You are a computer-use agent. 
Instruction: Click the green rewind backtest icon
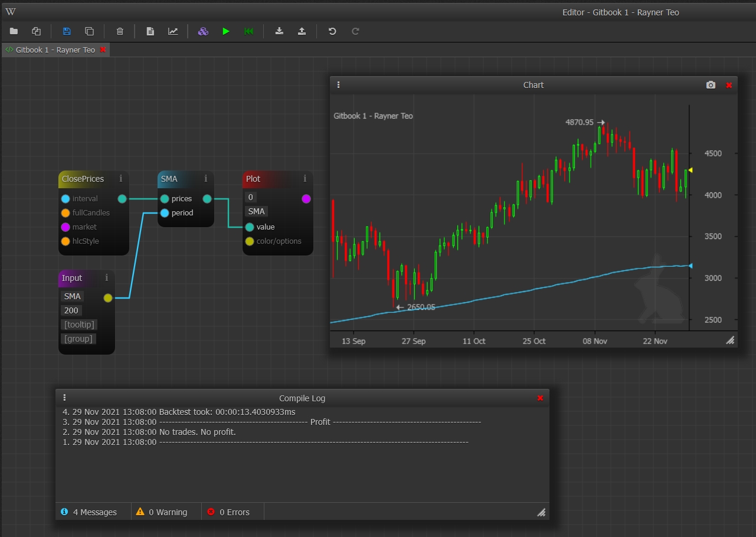249,31
